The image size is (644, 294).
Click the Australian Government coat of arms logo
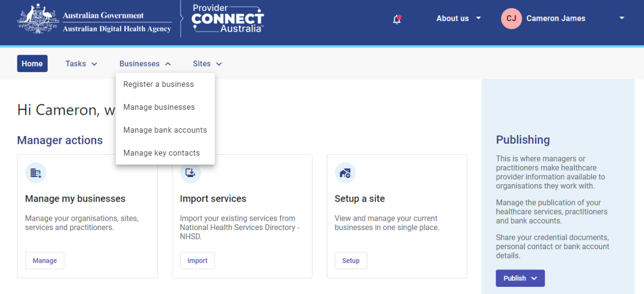tap(37, 19)
